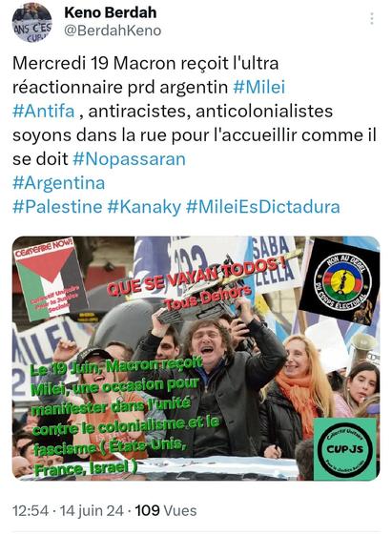Open the #MileiEsDictadura hashtag

coord(263,207)
